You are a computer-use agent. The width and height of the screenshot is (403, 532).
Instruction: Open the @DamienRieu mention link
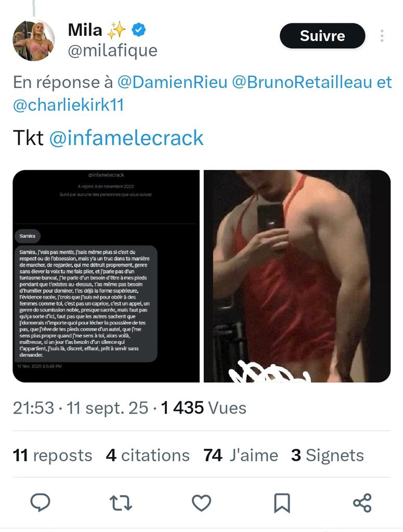coord(172,83)
